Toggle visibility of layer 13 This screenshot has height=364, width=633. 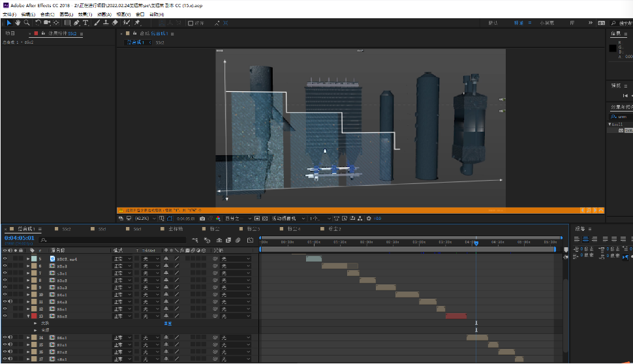coord(5,316)
